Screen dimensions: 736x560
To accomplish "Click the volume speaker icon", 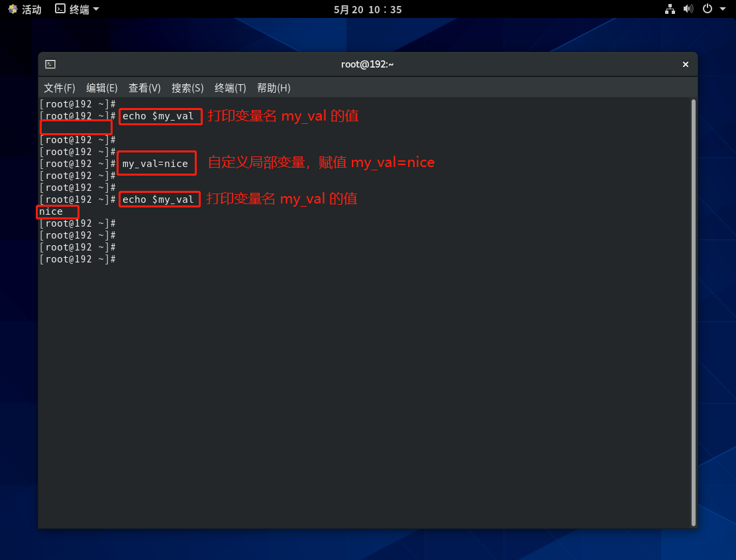I will point(688,9).
